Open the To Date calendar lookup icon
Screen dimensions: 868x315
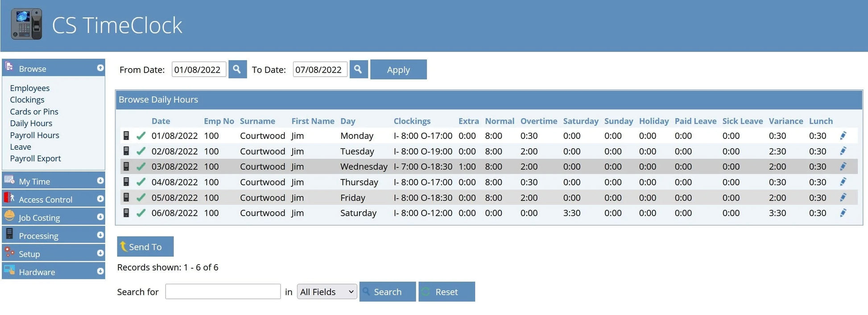click(x=359, y=70)
